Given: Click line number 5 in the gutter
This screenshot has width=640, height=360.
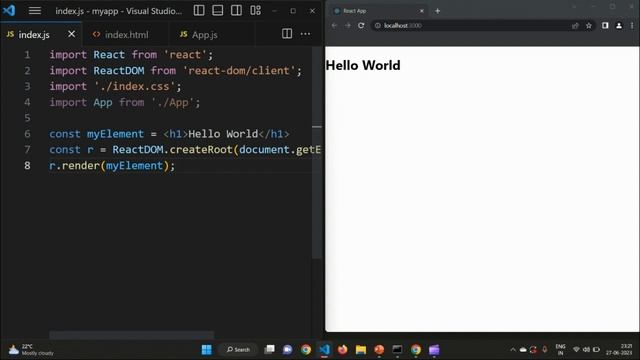Looking at the screenshot, I should (27, 118).
